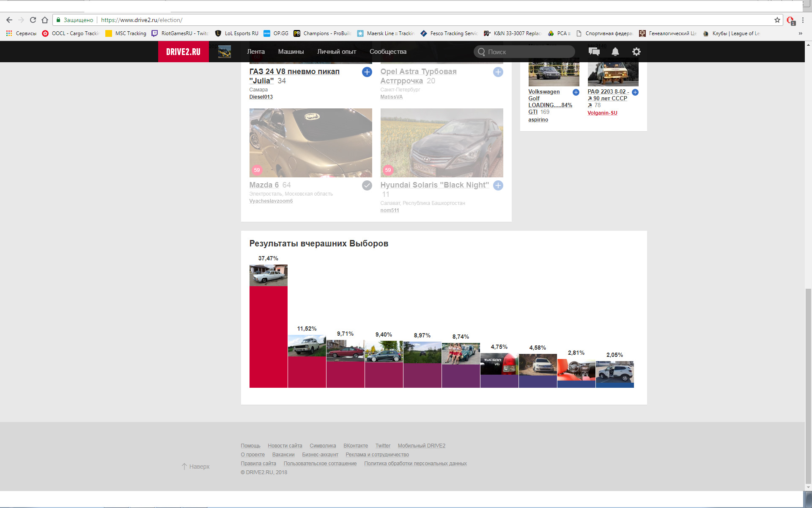The image size is (812, 508).
Task: Open the Машины menu item
Action: click(x=291, y=52)
